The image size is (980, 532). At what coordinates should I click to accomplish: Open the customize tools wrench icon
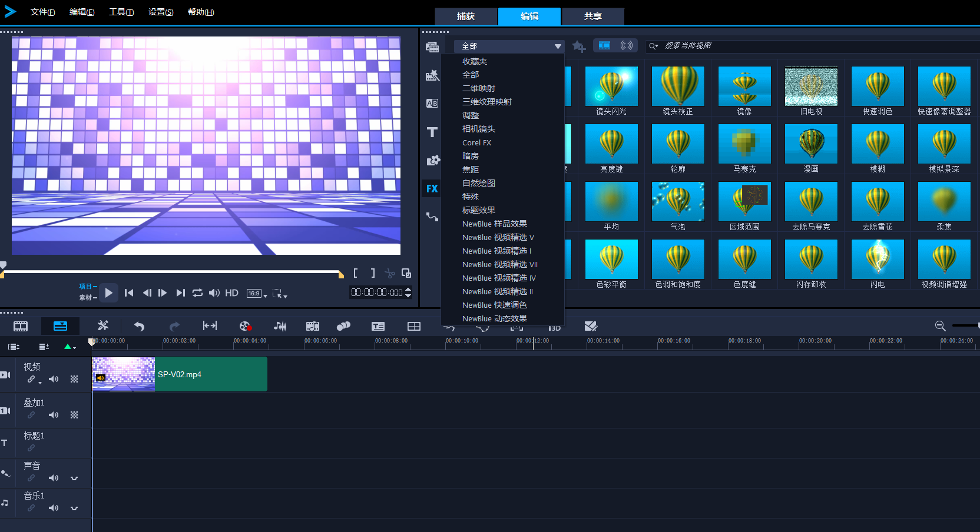(x=102, y=325)
